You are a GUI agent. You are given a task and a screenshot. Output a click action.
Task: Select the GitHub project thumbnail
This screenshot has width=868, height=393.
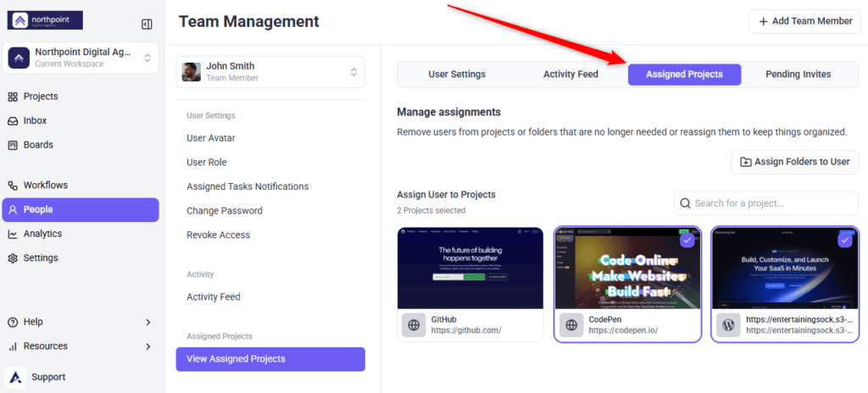point(470,268)
